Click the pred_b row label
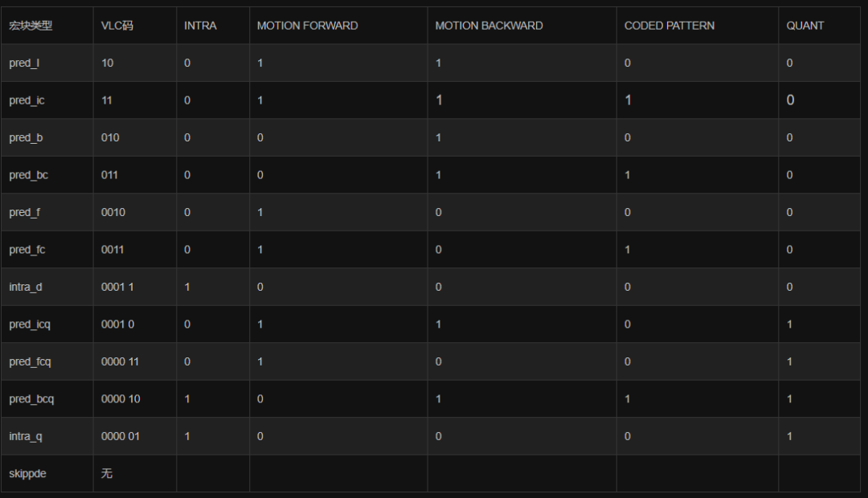Viewport: 868px width, 498px height. [26, 137]
